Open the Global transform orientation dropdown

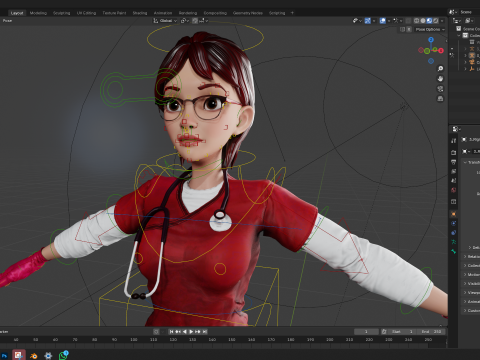tap(165, 21)
